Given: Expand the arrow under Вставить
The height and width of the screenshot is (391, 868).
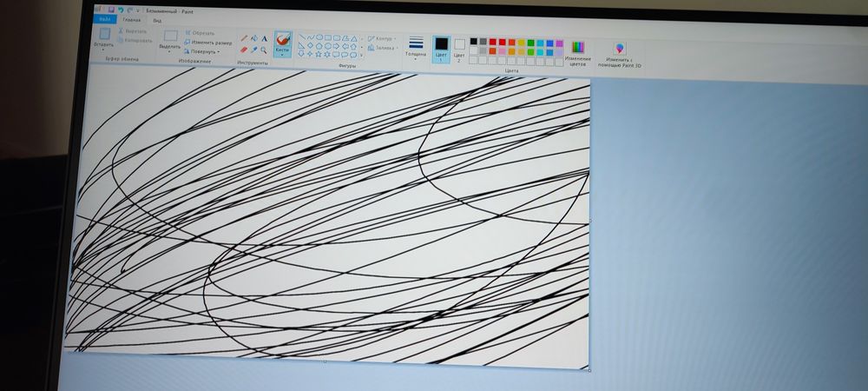Looking at the screenshot, I should [103, 50].
